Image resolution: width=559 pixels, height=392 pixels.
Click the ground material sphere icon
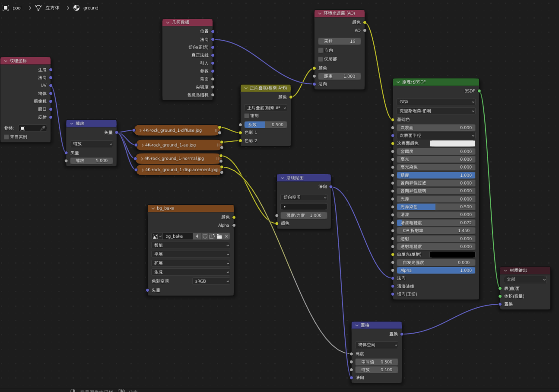76,8
